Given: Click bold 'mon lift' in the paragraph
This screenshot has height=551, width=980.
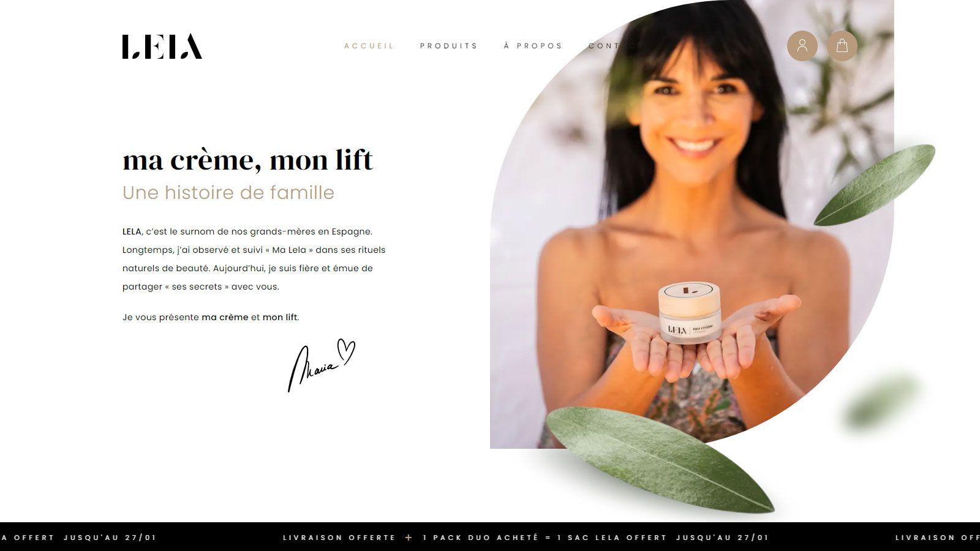Looking at the screenshot, I should point(280,317).
